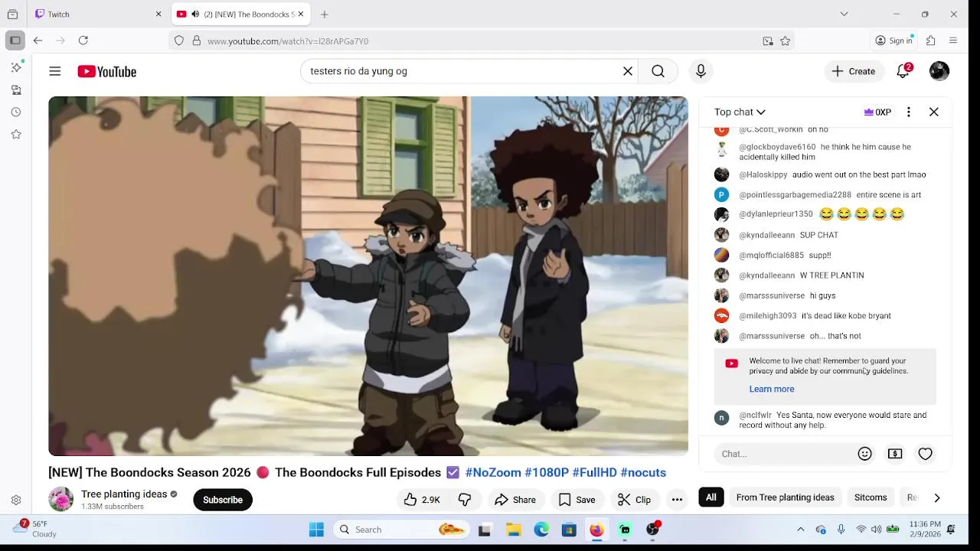Mute the Boondocks tab audio icon
The height and width of the screenshot is (551, 980).
tap(195, 14)
